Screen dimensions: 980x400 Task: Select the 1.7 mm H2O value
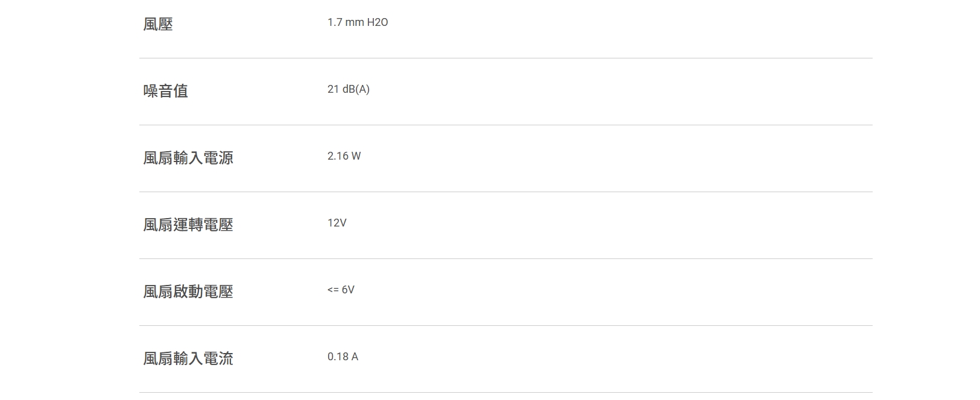pyautogui.click(x=357, y=22)
